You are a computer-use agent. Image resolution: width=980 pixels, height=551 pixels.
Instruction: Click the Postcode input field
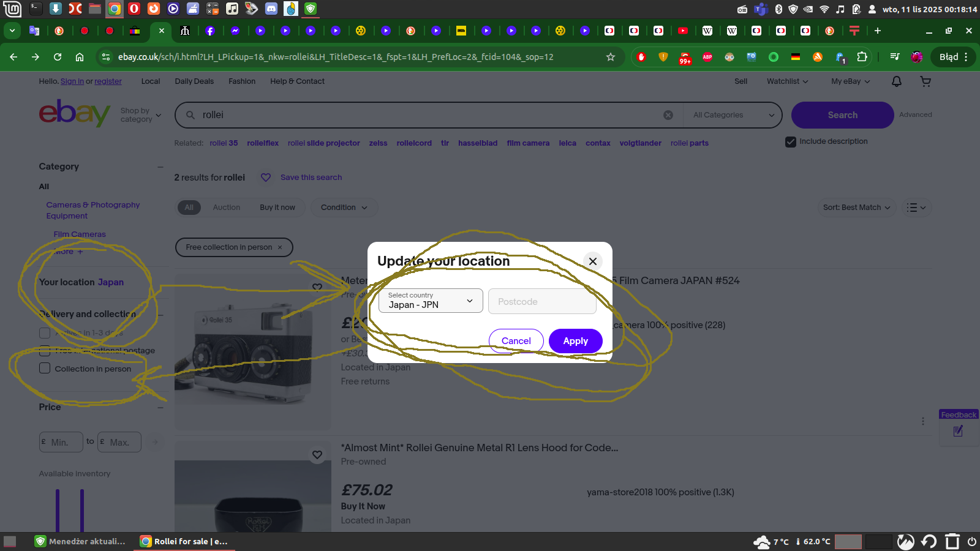click(x=542, y=301)
